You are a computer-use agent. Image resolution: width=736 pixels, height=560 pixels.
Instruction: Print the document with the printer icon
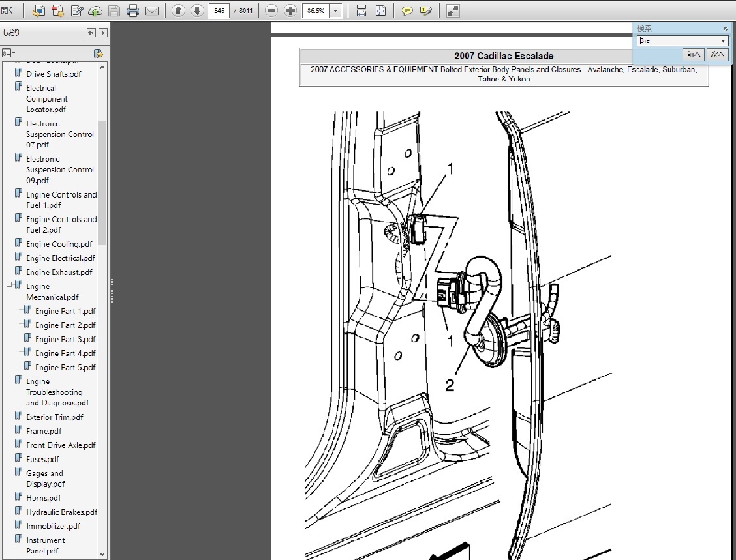[133, 11]
